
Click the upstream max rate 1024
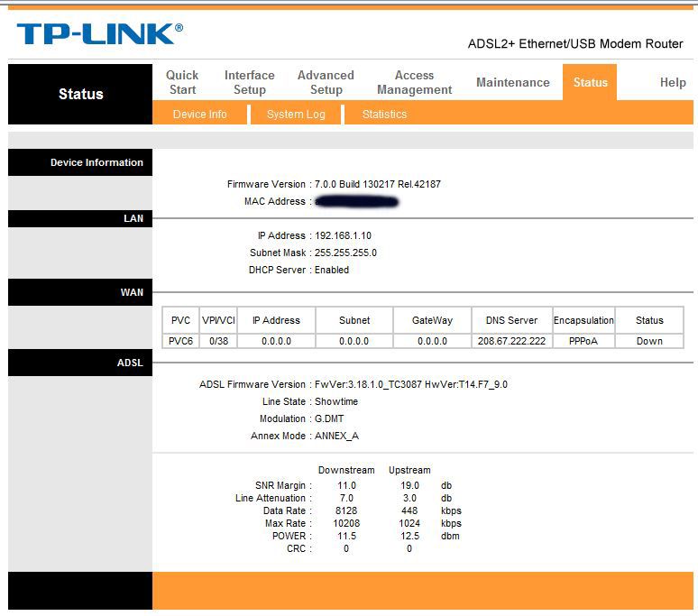(409, 523)
